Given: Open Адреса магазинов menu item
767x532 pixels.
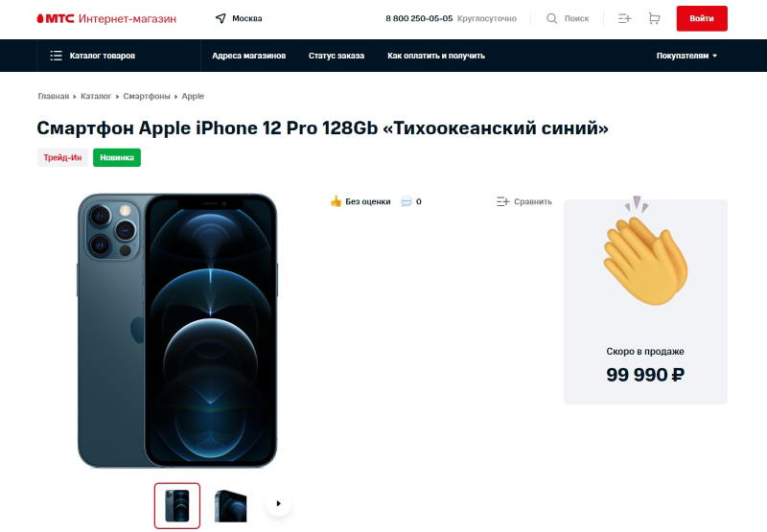Looking at the screenshot, I should click(x=248, y=56).
